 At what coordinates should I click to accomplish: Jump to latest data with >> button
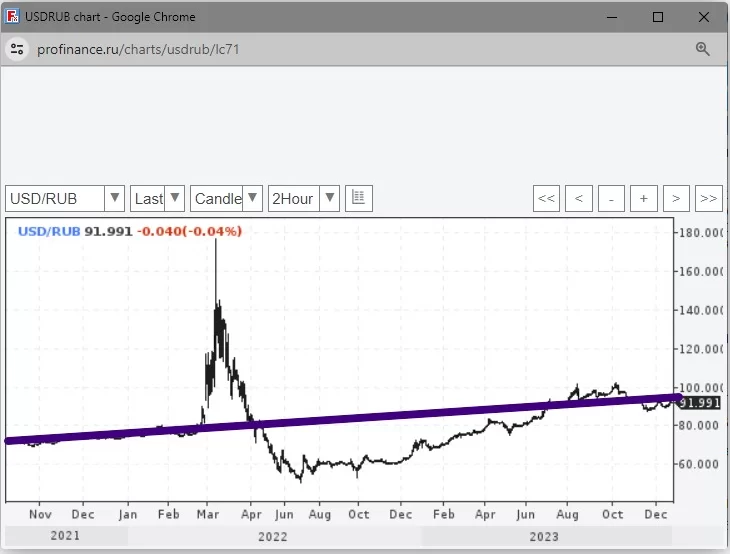tap(708, 198)
